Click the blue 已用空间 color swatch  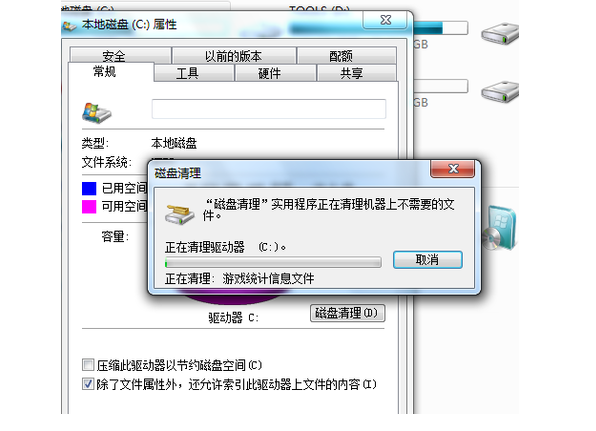(89, 188)
